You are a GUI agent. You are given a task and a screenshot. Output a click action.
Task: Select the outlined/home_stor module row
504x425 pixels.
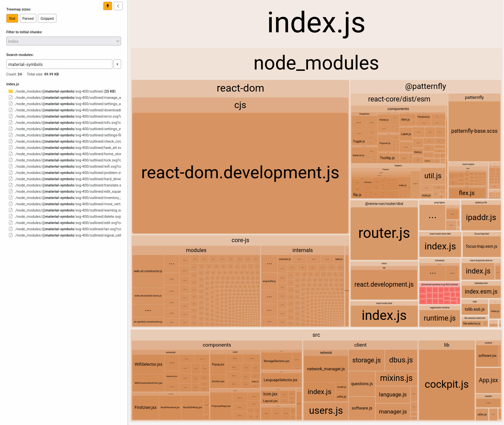click(x=65, y=154)
